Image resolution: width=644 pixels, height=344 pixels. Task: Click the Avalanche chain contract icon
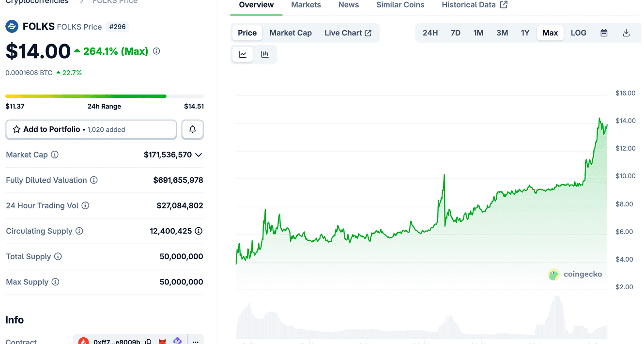(83, 342)
